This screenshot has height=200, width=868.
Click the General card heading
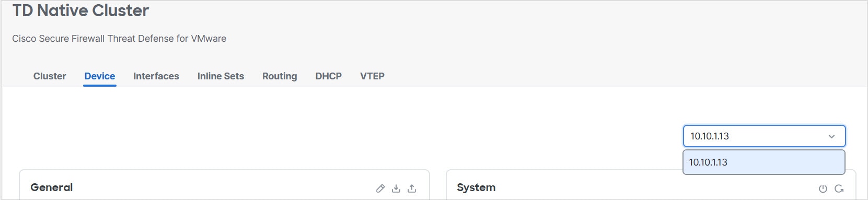(52, 187)
